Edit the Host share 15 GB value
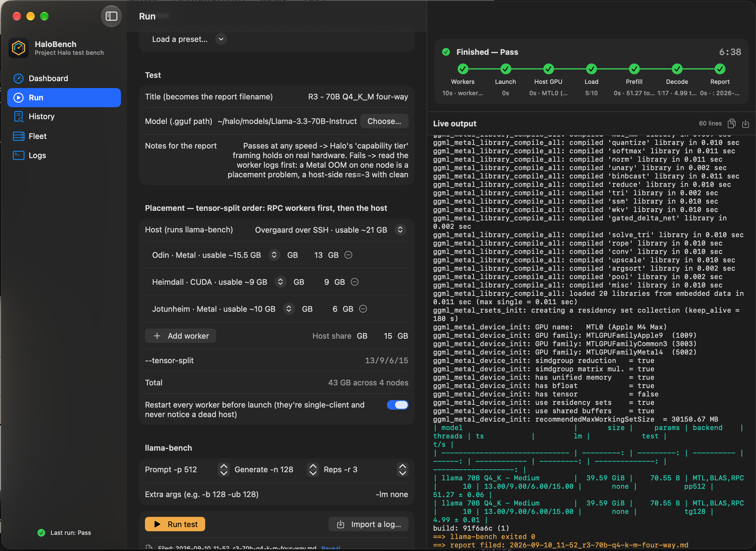756x551 pixels. [388, 336]
